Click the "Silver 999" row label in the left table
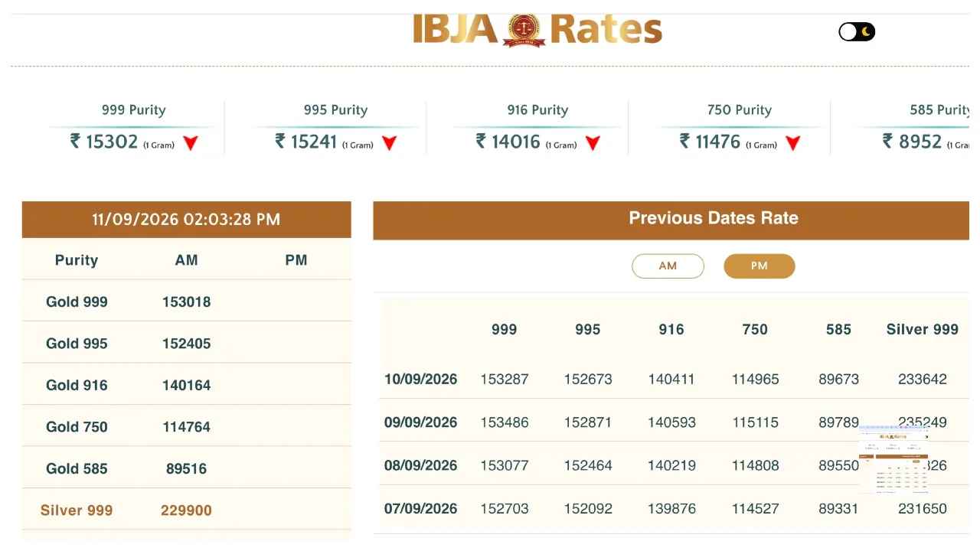Screen dimensions: 980x551 click(77, 510)
